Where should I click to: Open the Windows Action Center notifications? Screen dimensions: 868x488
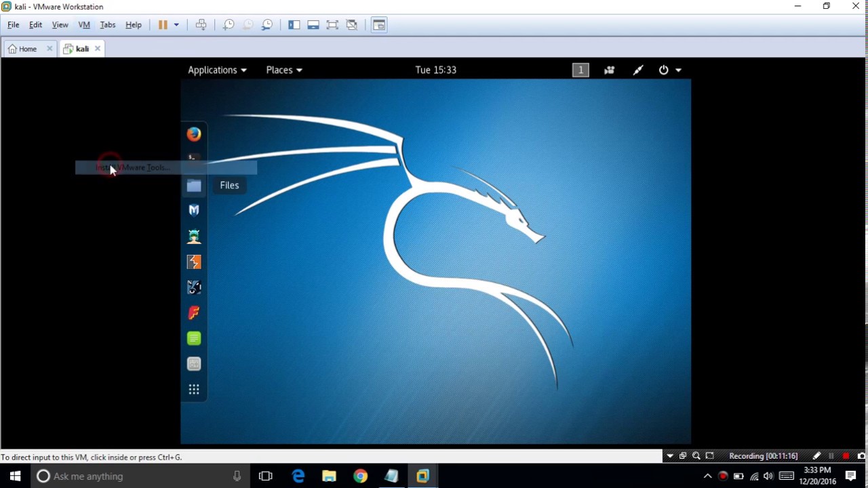(851, 476)
